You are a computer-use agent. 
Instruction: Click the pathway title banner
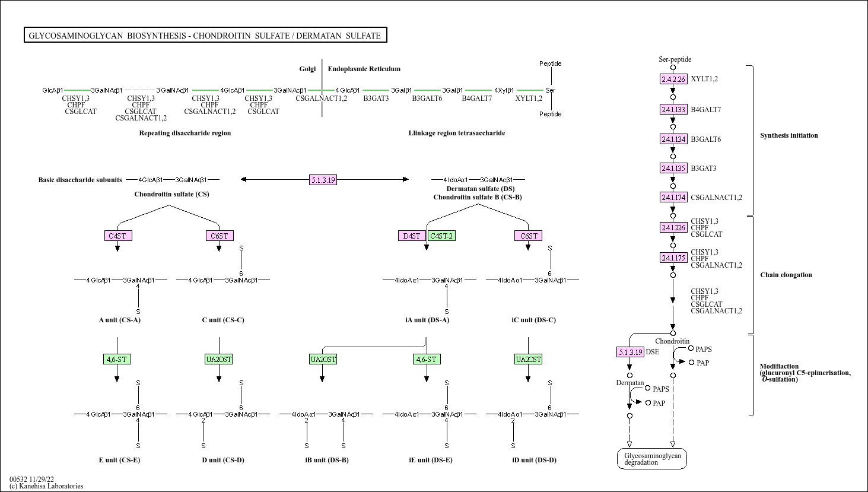pos(205,35)
